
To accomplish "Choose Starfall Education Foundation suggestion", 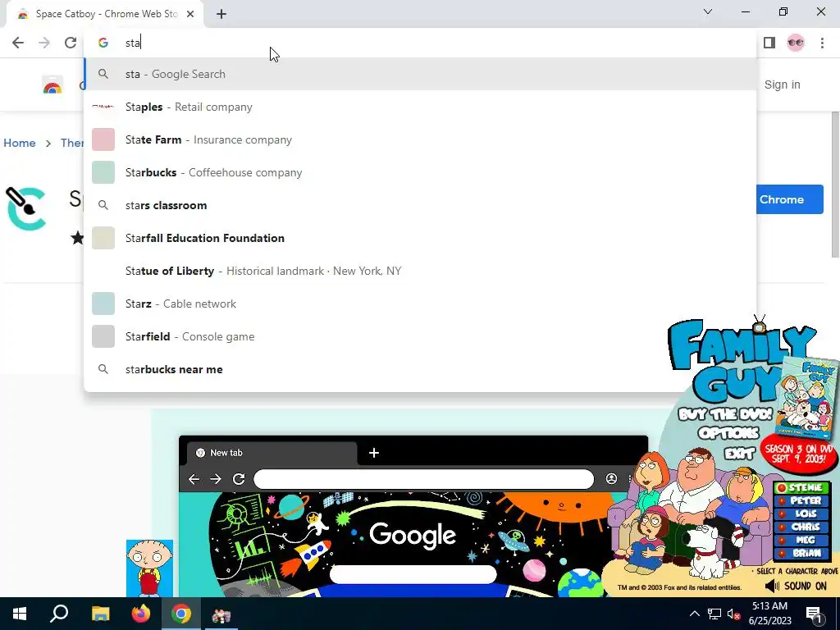I will coord(420,238).
